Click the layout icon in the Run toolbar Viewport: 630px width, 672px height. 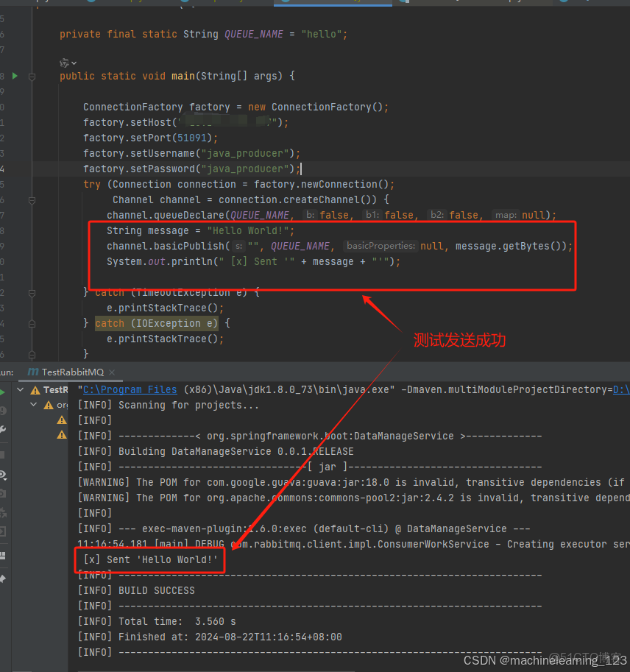point(2,556)
